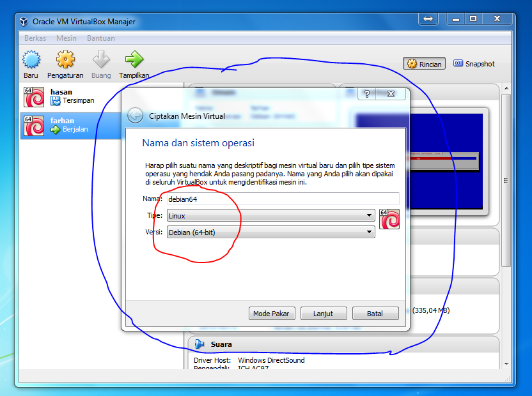Open the Snapshot view icon
532x396 pixels.
(x=474, y=63)
